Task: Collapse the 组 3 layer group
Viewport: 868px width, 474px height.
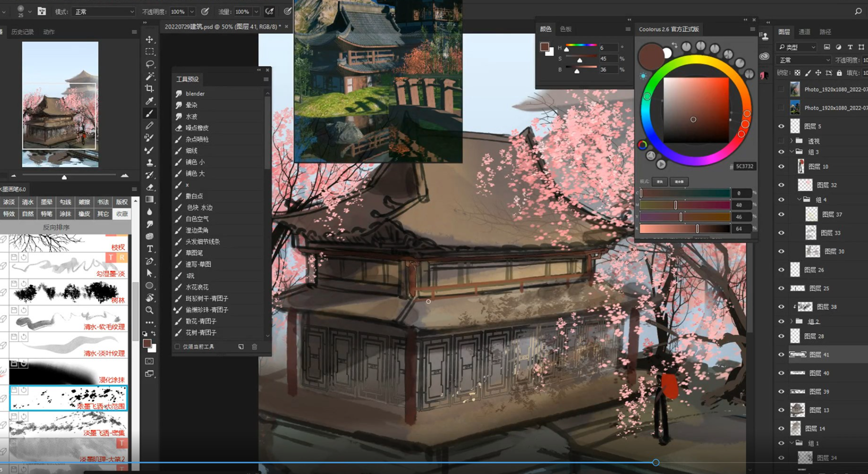Action: pos(792,152)
